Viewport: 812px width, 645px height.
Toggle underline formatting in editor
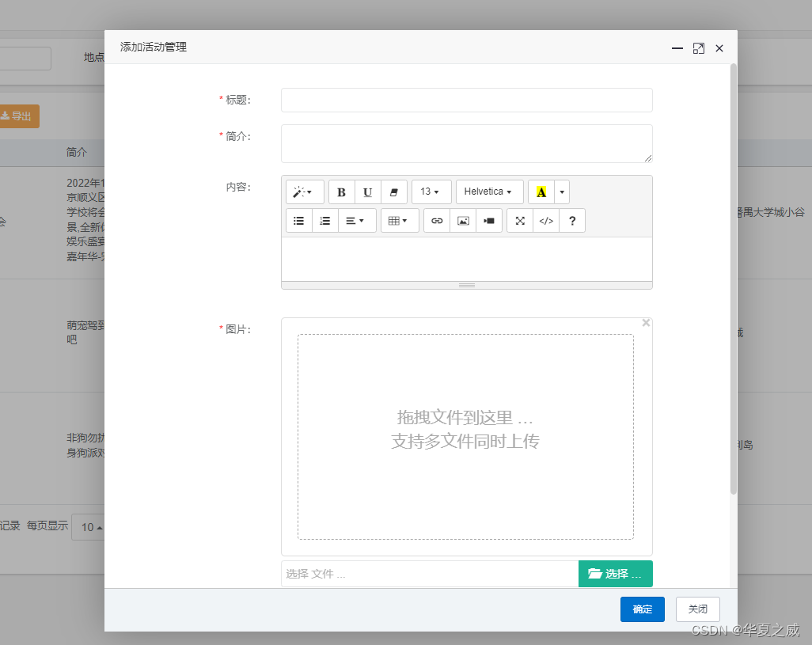click(368, 192)
